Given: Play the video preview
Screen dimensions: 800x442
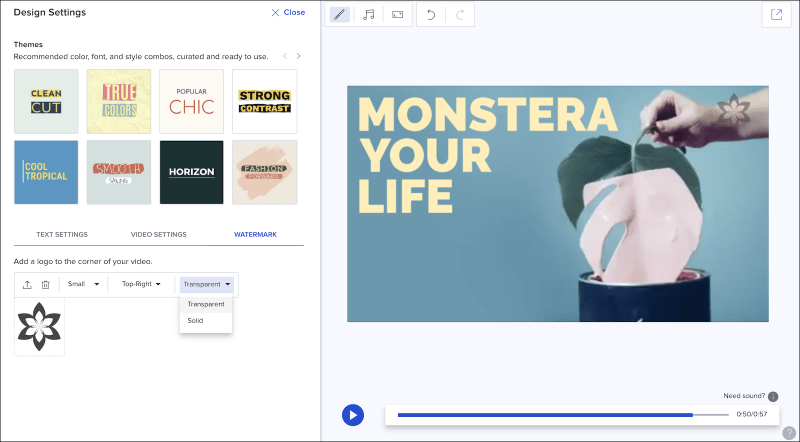Looking at the screenshot, I should pos(352,414).
